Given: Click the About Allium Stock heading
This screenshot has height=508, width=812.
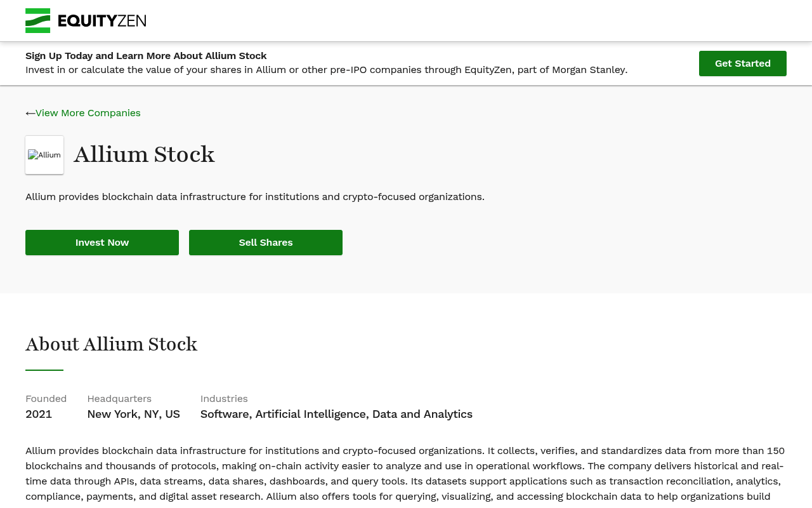Looking at the screenshot, I should coord(111,344).
